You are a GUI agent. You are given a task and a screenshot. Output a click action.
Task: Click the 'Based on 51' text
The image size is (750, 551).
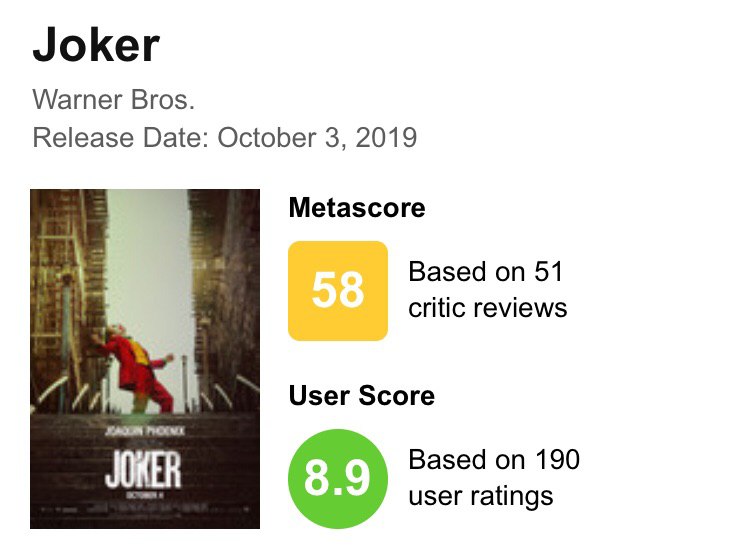point(486,272)
